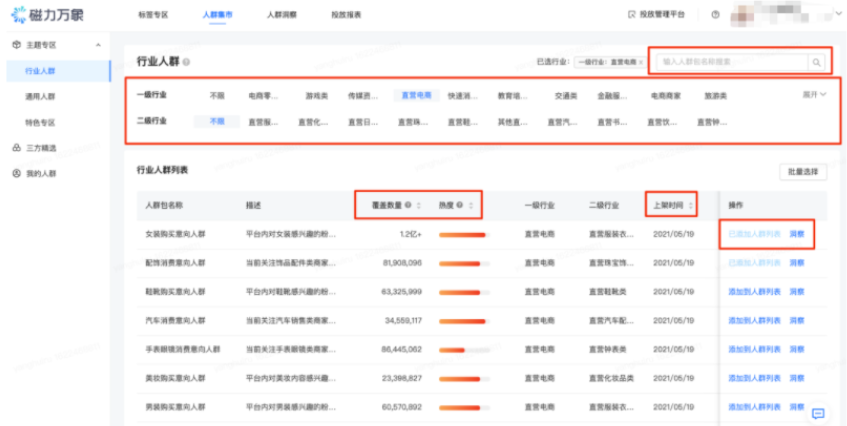Select 旅游类 industry filter
Screen dimensions: 847x426
715,96
